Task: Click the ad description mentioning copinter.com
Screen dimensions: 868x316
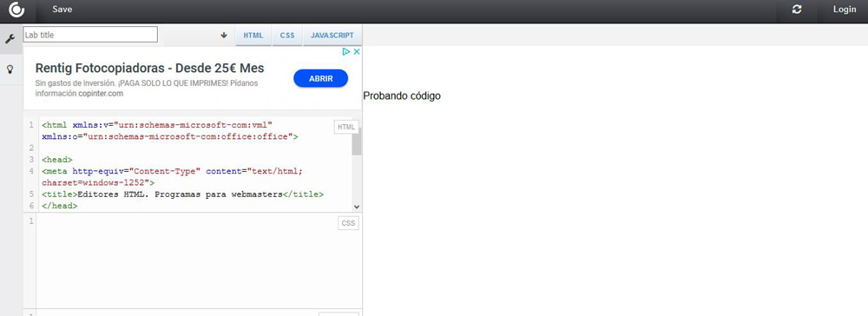Action: click(146, 89)
